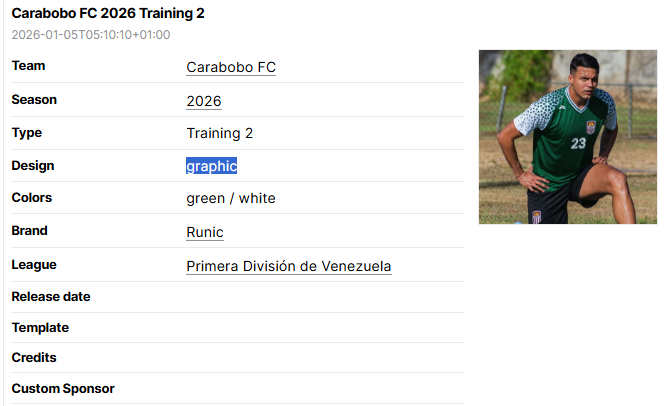Select the Colors row label

pos(32,198)
